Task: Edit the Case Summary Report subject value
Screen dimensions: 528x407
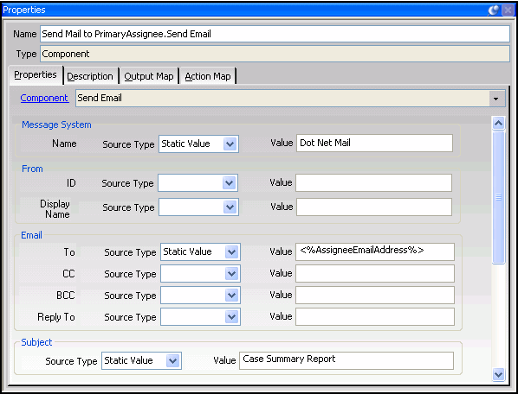Action: coord(346,361)
